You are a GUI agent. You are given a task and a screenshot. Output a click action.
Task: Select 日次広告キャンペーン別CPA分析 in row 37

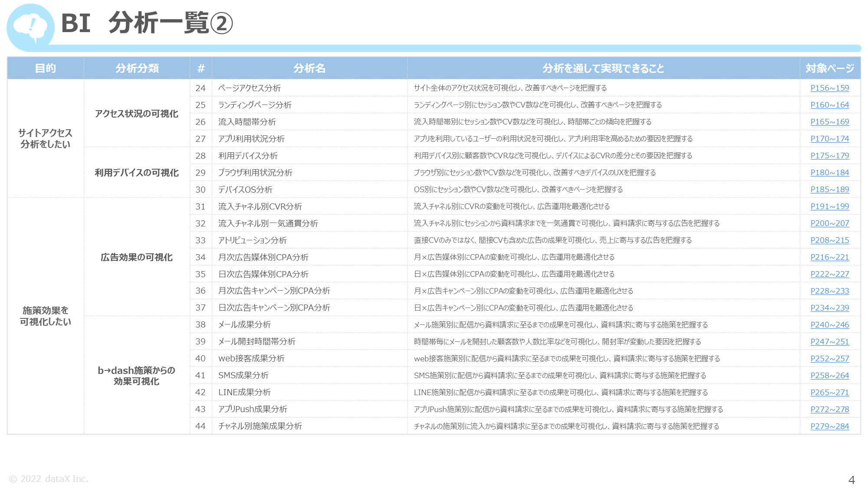pos(274,308)
